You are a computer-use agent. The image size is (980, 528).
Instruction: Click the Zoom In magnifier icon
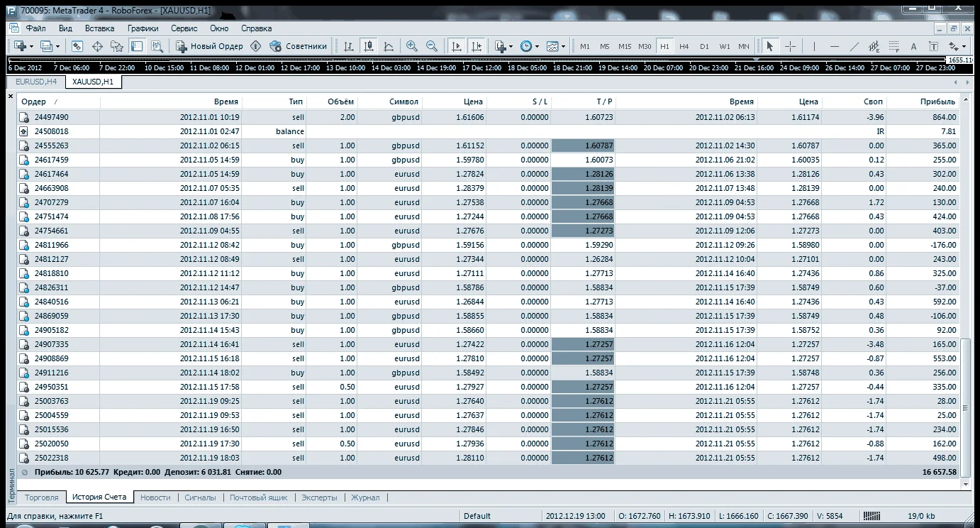pyautogui.click(x=412, y=46)
